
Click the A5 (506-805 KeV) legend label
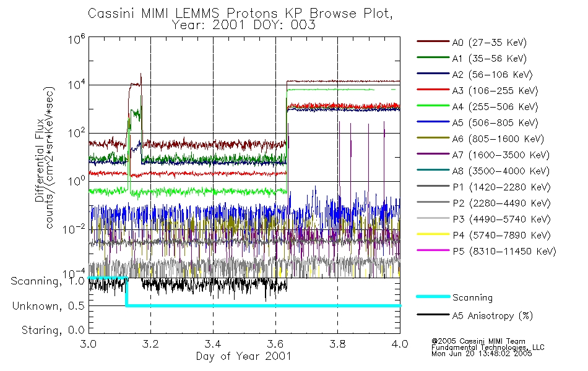(x=495, y=123)
